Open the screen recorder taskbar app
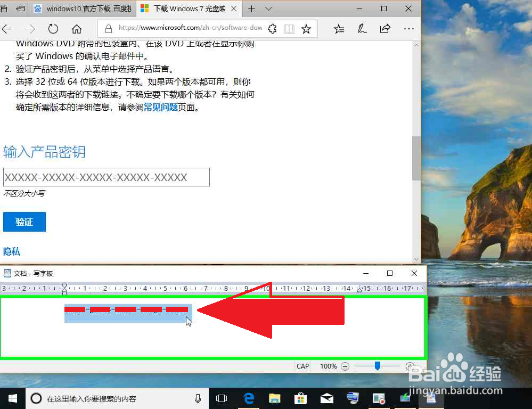 pyautogui.click(x=379, y=398)
